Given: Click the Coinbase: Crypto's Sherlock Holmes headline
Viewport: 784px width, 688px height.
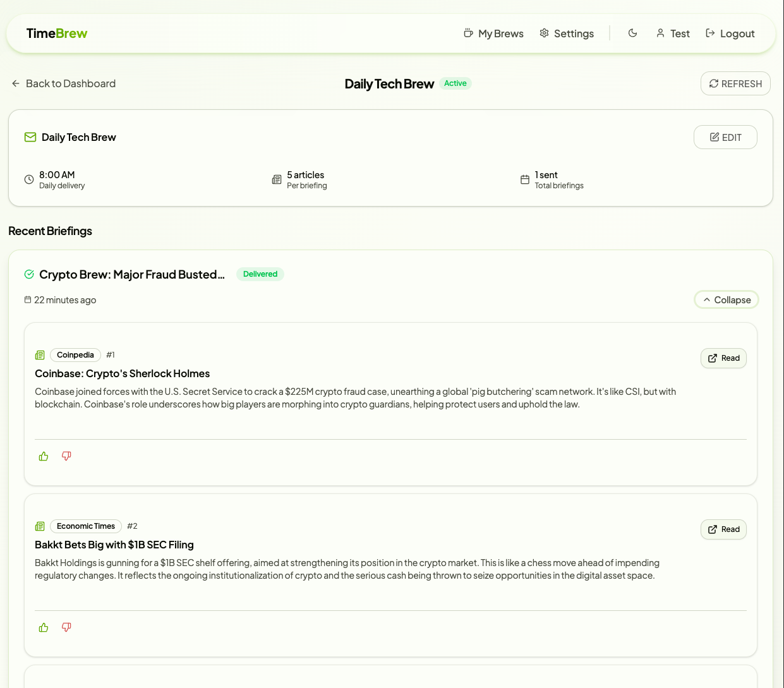Looking at the screenshot, I should tap(123, 373).
